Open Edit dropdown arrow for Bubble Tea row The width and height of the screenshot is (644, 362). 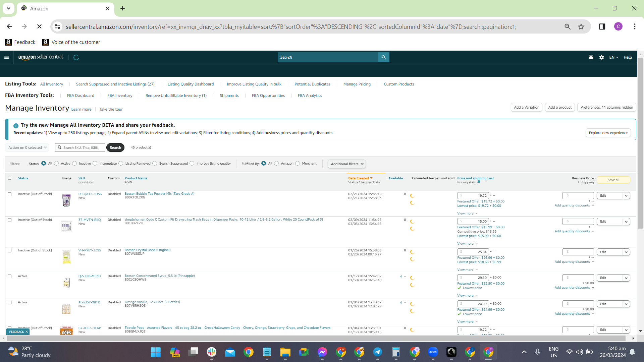pos(626,196)
